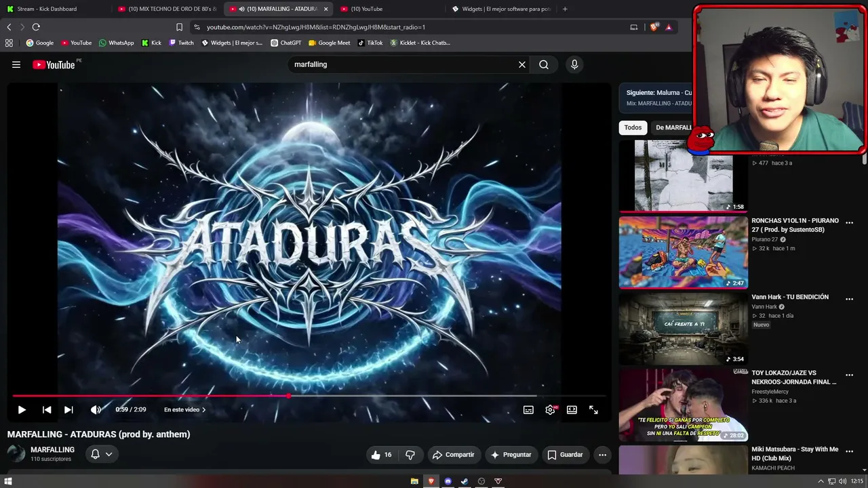Screen dimensions: 868x488
Task: Open options for Vann Hark video
Action: click(x=849, y=298)
